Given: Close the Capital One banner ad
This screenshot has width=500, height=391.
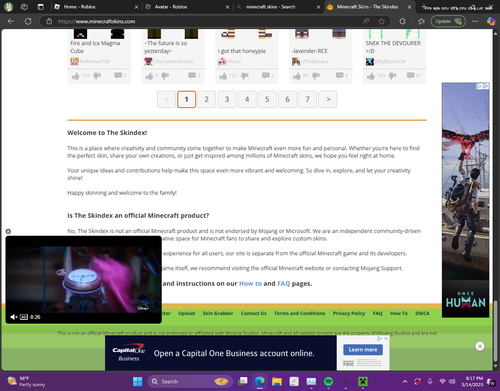Looking at the screenshot, I should pos(480,346).
